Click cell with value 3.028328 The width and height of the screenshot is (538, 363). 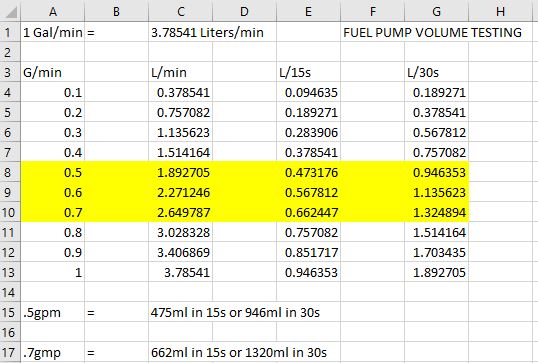click(180, 232)
